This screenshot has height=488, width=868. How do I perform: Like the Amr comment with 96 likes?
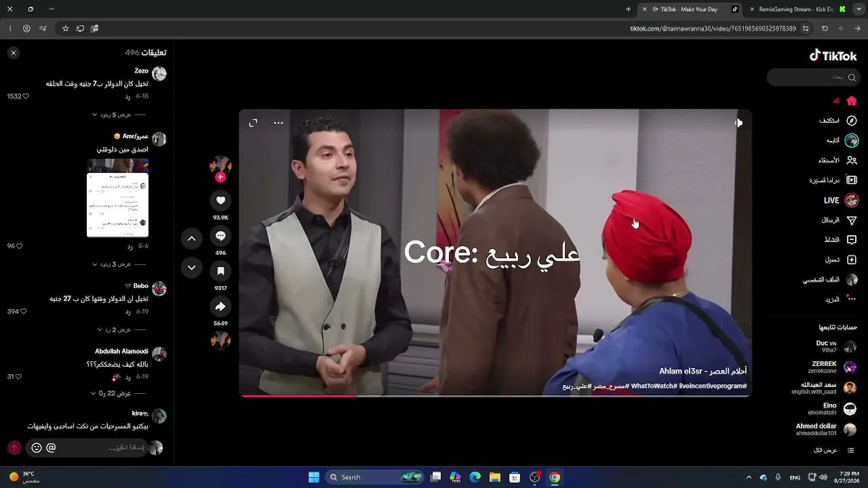19,246
